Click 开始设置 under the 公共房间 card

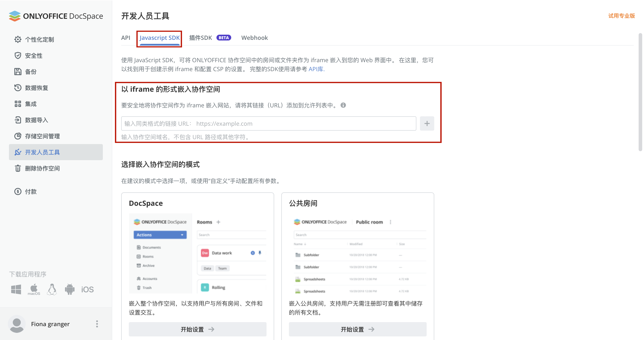tap(358, 329)
